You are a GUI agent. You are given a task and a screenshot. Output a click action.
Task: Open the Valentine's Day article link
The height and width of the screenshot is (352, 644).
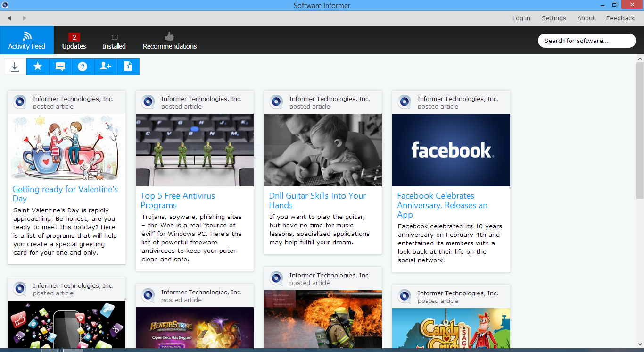coord(65,194)
